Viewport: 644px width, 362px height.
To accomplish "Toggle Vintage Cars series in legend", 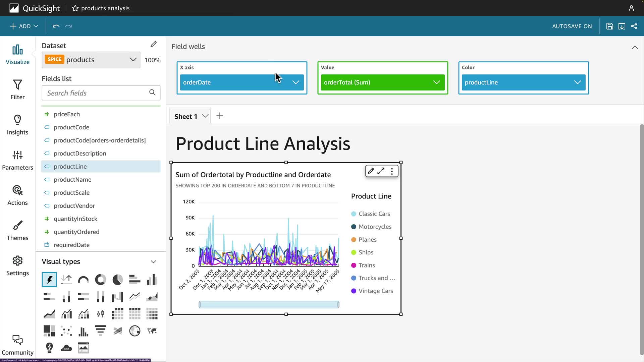I will 375,291.
